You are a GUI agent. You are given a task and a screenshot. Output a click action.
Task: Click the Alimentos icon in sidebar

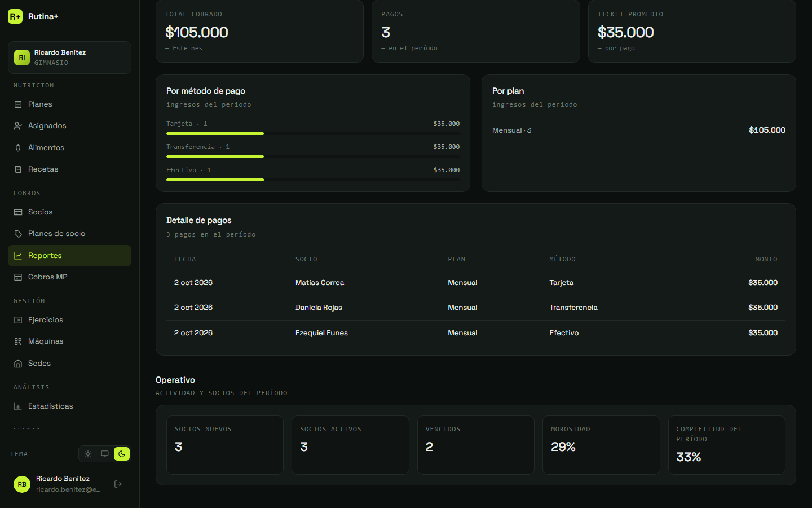[18, 148]
